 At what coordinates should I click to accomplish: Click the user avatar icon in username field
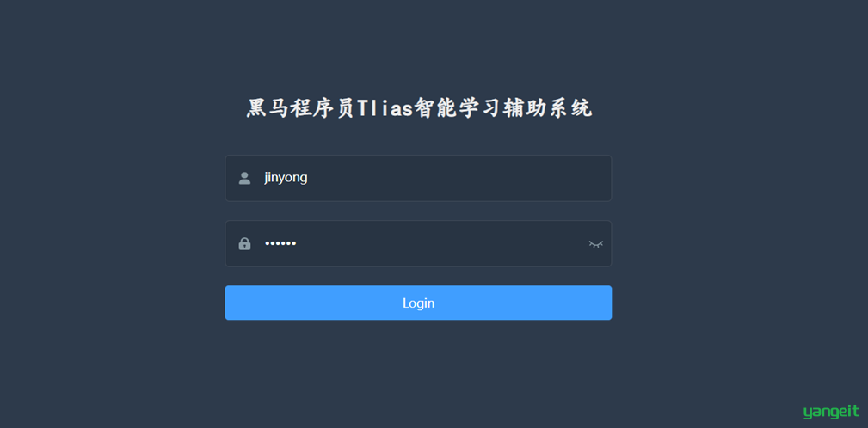tap(244, 178)
